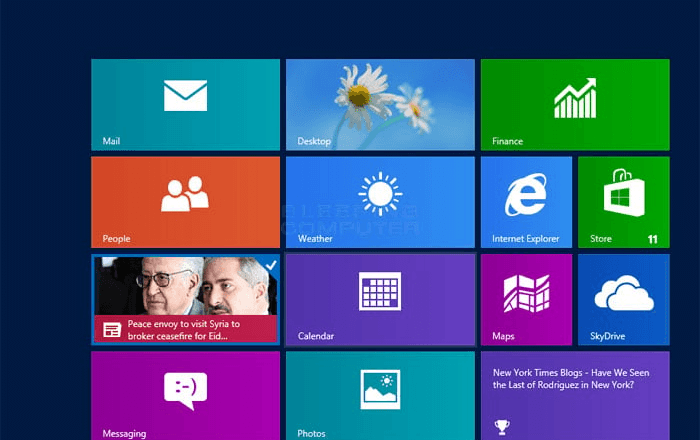
Task: Launch the Finance chart icon
Action: (x=575, y=98)
